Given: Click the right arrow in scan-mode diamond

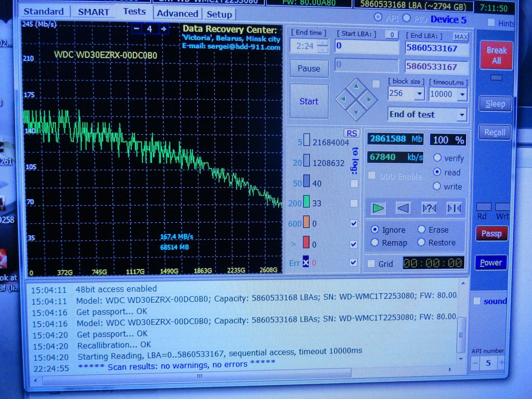Looking at the screenshot, I should pyautogui.click(x=369, y=100).
